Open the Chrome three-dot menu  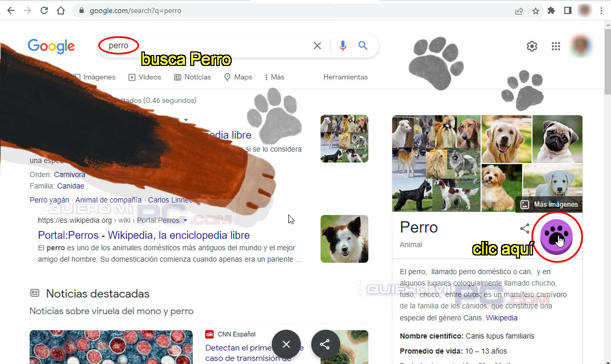click(601, 10)
